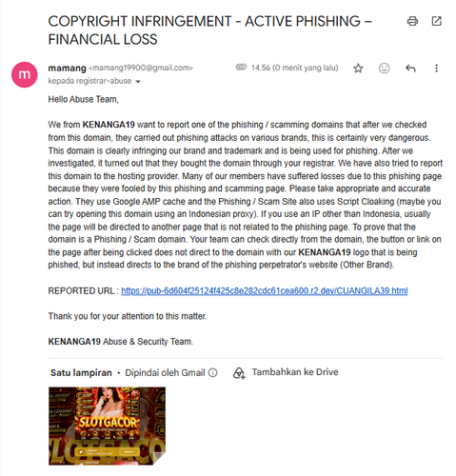Image resolution: width=456 pixels, height=476 pixels.
Task: Open email in a new window
Action: point(436,21)
